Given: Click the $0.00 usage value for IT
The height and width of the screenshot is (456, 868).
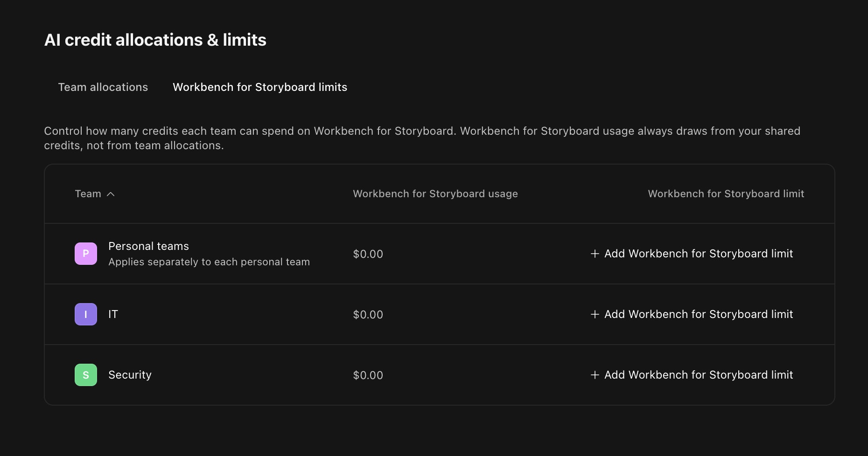Looking at the screenshot, I should 368,315.
